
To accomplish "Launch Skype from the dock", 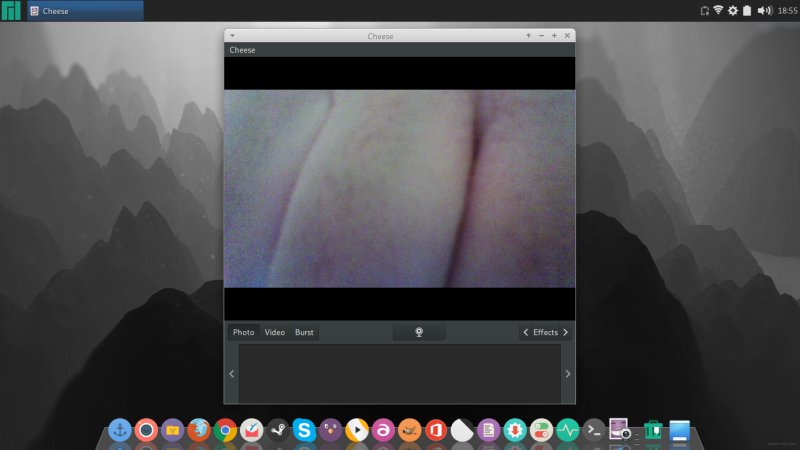I will pos(304,430).
